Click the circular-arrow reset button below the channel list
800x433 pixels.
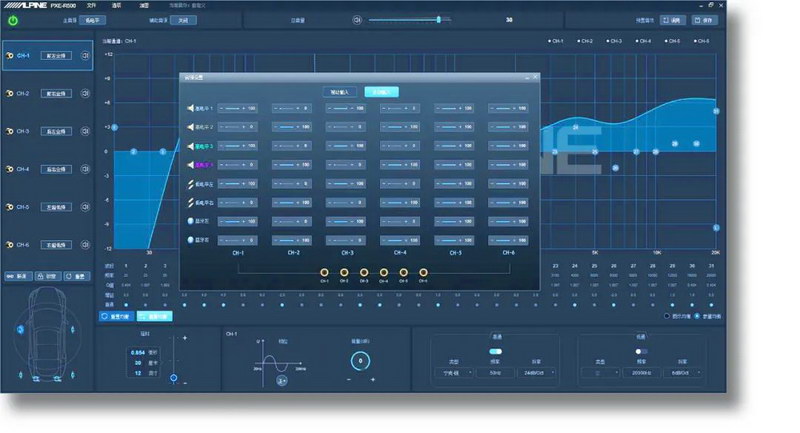tap(77, 276)
